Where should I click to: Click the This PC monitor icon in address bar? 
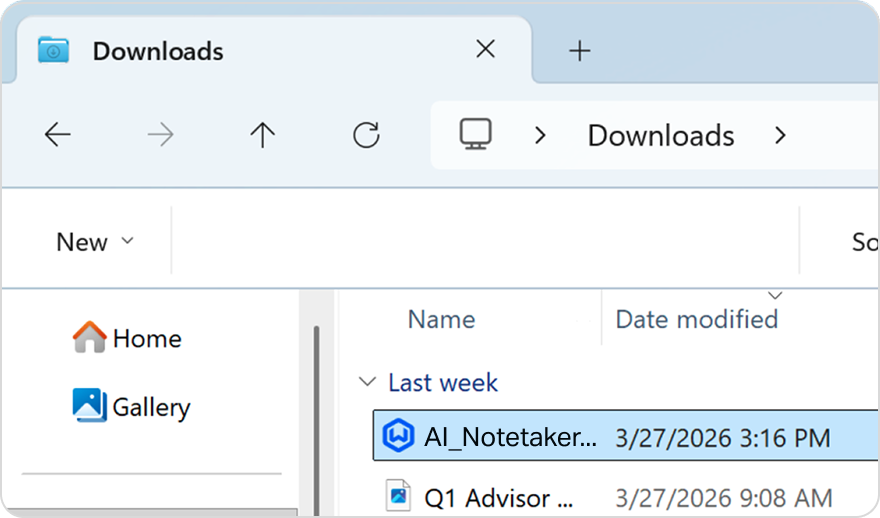[475, 134]
